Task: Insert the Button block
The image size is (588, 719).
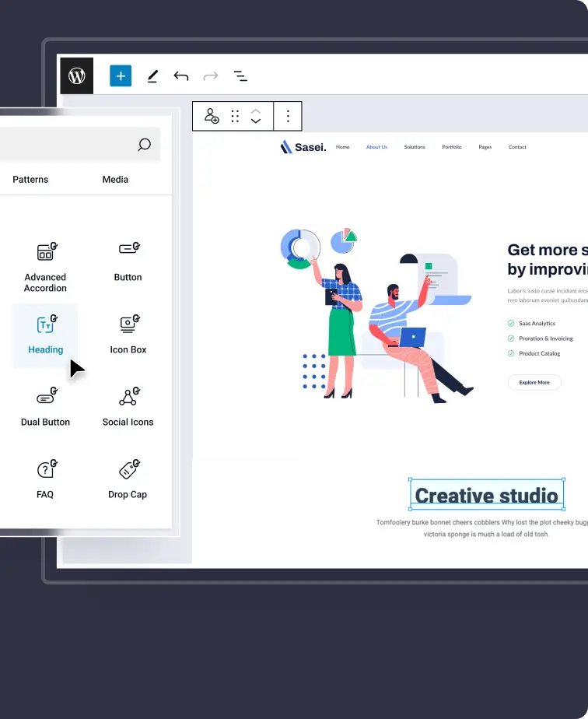Action: click(128, 261)
